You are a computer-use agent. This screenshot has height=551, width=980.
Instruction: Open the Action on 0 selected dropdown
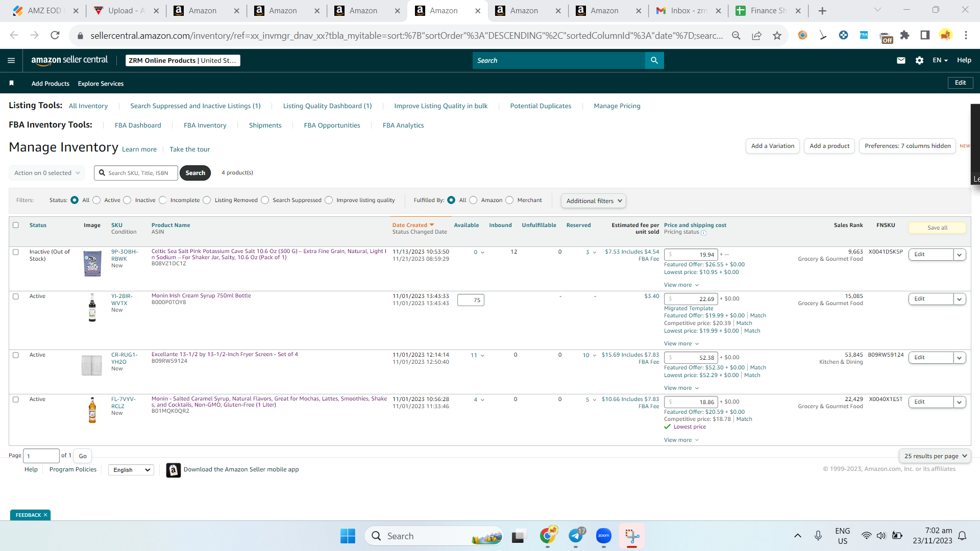pyautogui.click(x=47, y=173)
